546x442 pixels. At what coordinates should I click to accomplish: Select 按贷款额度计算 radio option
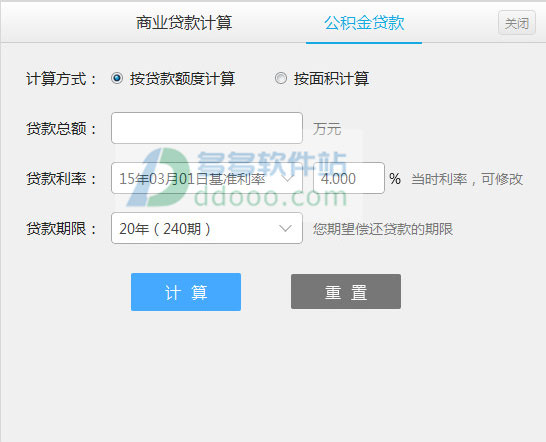tap(117, 78)
